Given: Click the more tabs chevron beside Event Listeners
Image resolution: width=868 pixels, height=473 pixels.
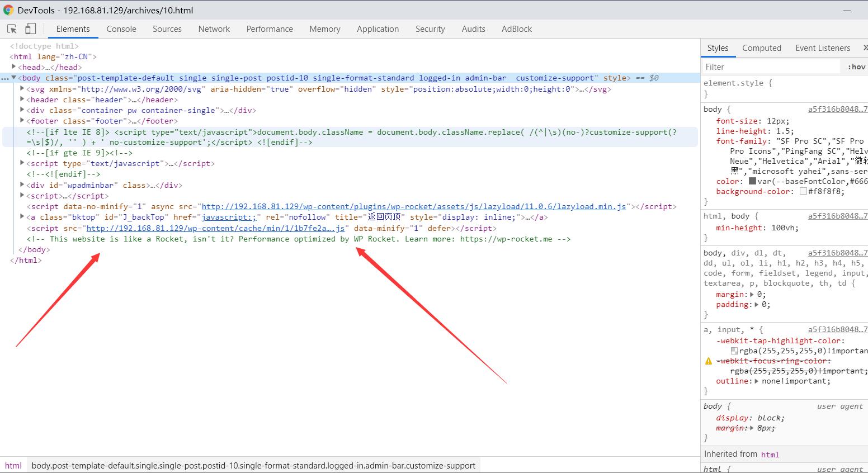Looking at the screenshot, I should (x=865, y=48).
